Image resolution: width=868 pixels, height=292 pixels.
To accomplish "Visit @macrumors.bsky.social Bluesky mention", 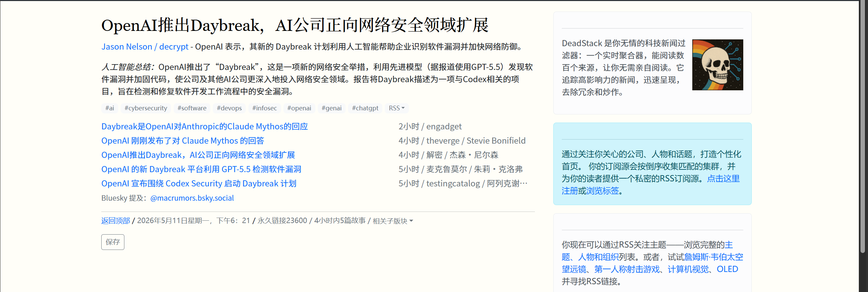I will pos(192,198).
